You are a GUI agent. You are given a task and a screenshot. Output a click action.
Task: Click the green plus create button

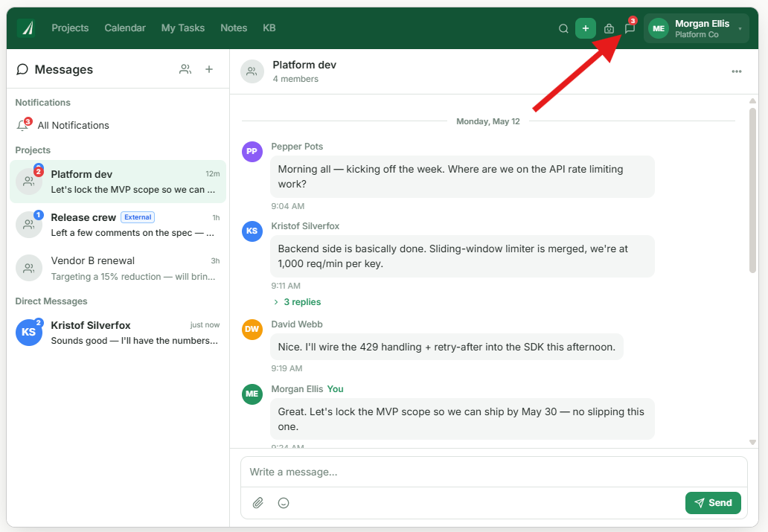586,28
